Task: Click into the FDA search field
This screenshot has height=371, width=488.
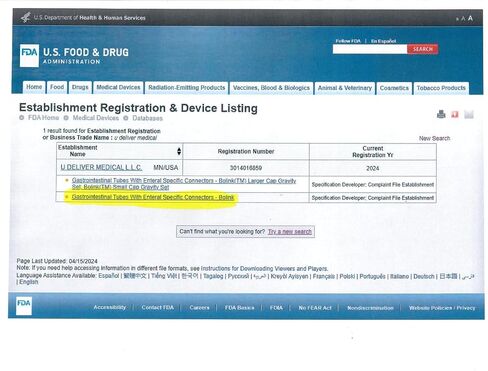Action: click(x=370, y=49)
